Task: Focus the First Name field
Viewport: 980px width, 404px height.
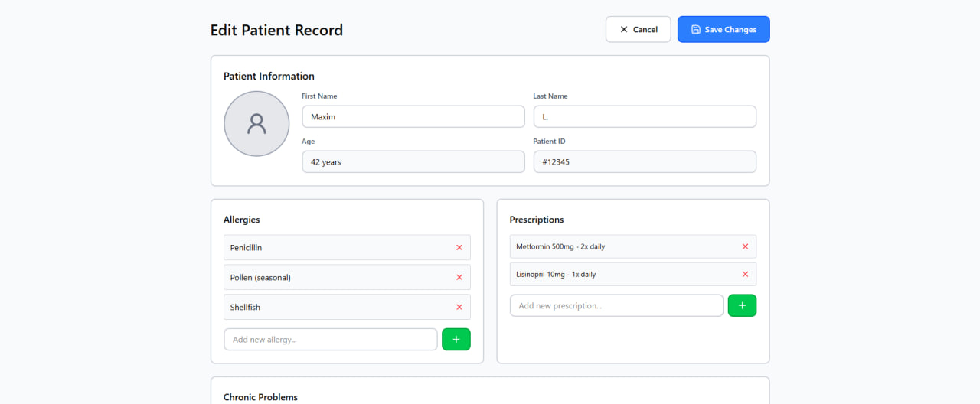Action: click(413, 116)
